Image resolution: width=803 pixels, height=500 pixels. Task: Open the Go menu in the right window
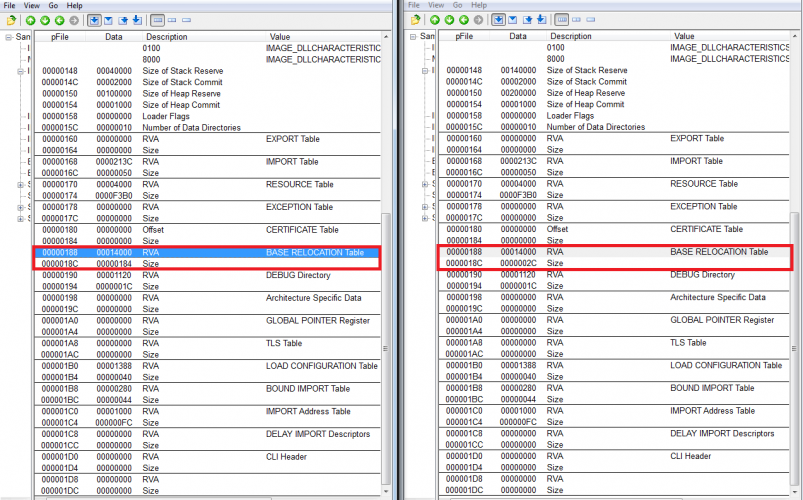[x=459, y=5]
